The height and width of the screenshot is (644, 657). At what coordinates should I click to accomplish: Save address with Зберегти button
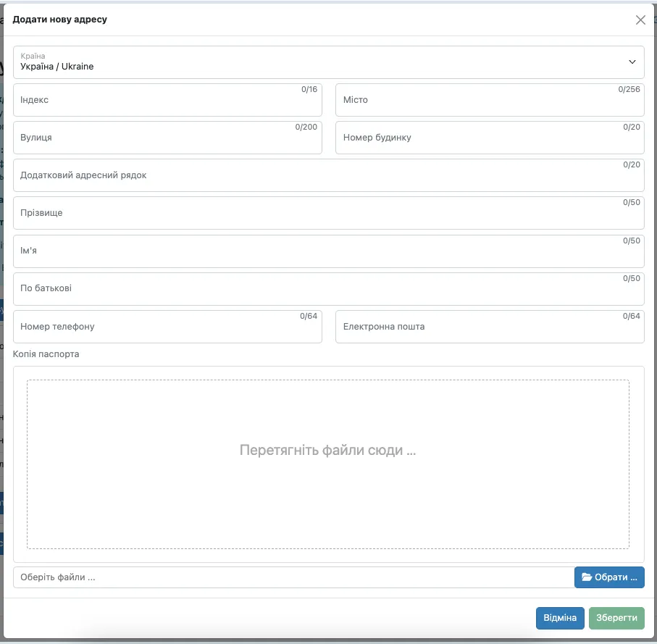pos(616,618)
